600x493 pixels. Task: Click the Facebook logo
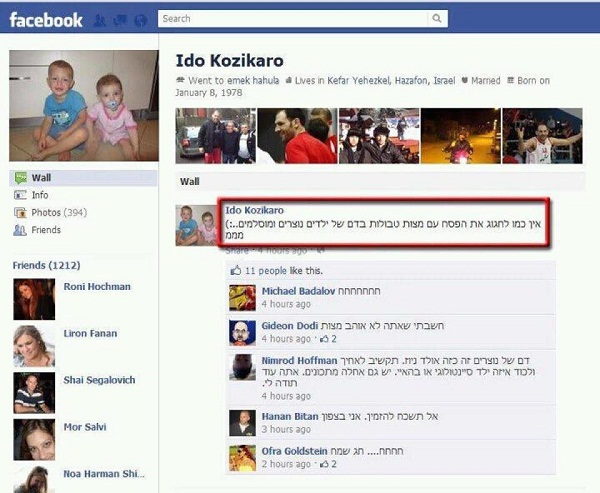click(46, 20)
